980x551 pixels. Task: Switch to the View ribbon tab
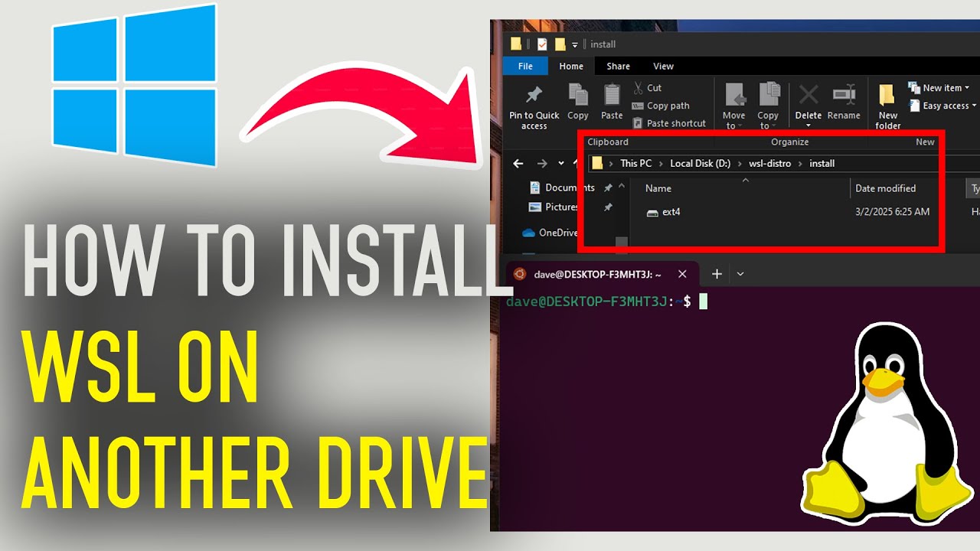pyautogui.click(x=663, y=67)
